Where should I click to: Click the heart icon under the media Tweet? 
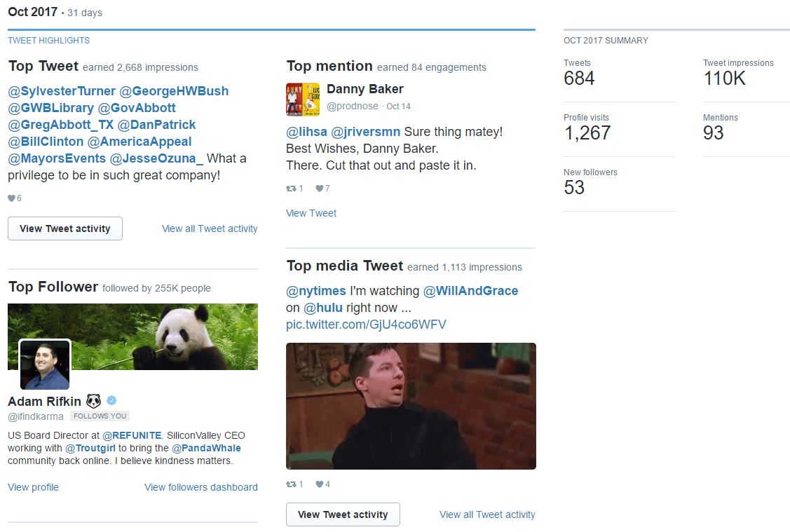coord(320,484)
